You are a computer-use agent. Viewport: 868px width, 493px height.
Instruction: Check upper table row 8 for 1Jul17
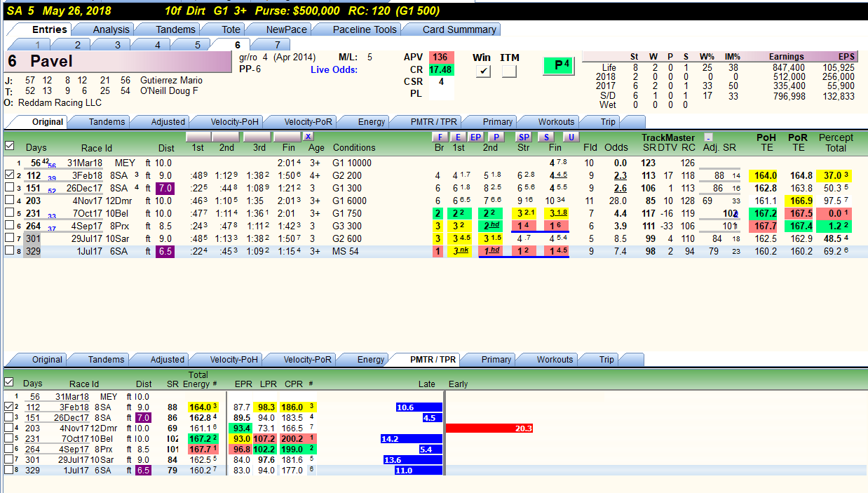[9, 251]
